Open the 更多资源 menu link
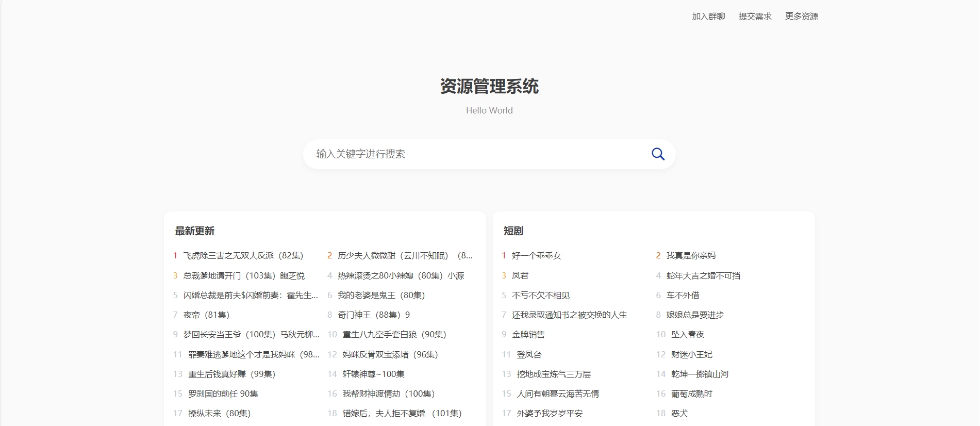This screenshot has height=426, width=980. (x=802, y=17)
